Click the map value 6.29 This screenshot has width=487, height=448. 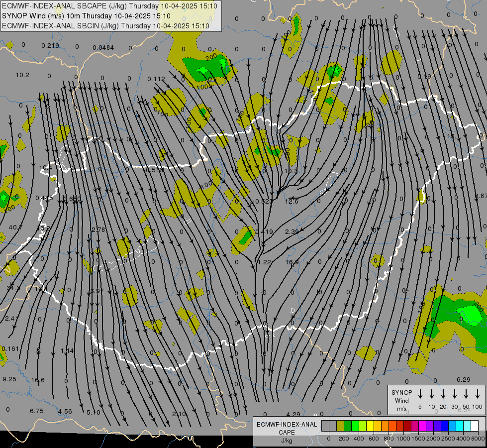464,380
